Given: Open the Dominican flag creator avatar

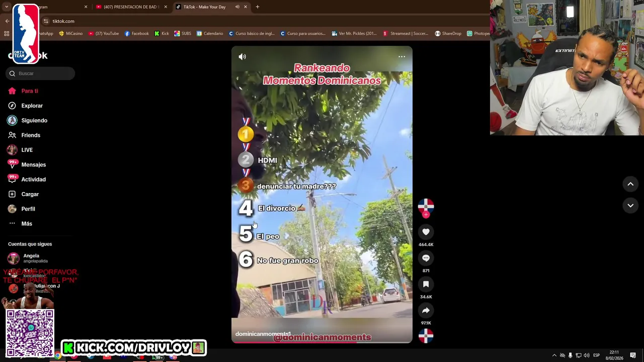Looking at the screenshot, I should [426, 206].
